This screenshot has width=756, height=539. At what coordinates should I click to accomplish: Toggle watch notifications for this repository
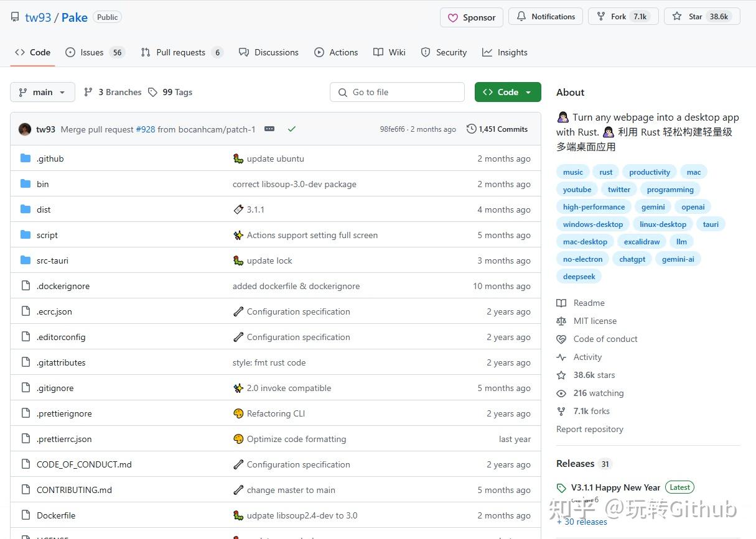click(x=545, y=16)
